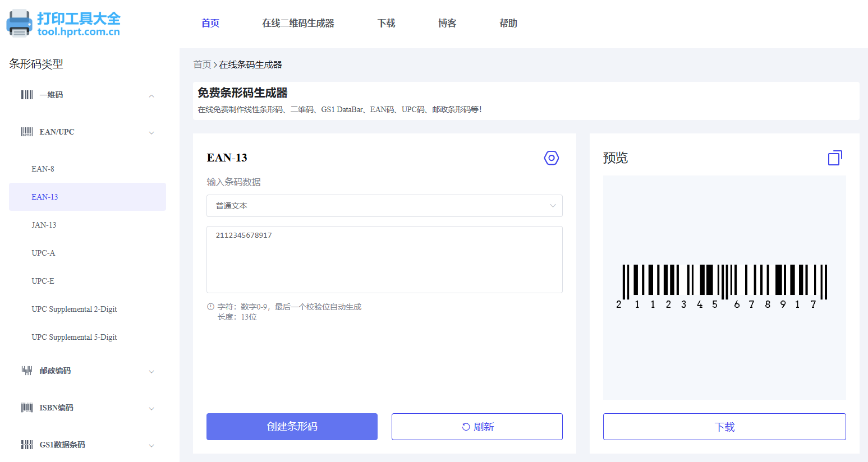Click the ISBN编码 barcode icon

pos(27,408)
